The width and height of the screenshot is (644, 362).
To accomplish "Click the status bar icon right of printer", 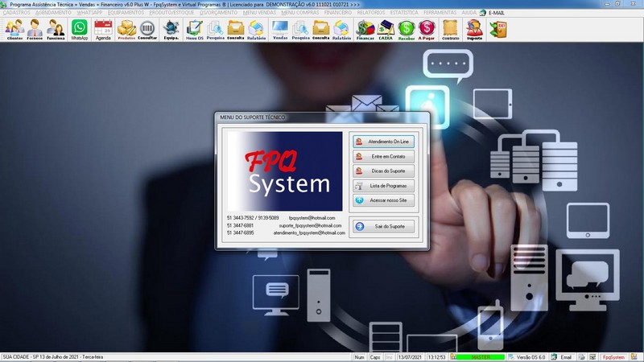I will 592,357.
